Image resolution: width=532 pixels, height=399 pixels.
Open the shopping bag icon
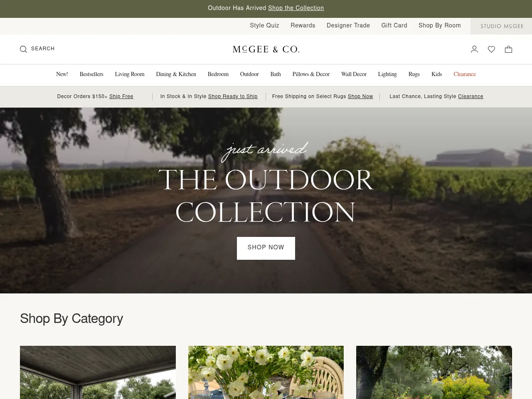[508, 49]
